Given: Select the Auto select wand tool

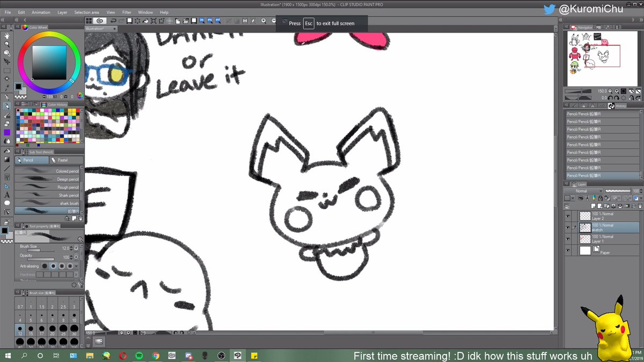Looking at the screenshot, I should (7, 79).
